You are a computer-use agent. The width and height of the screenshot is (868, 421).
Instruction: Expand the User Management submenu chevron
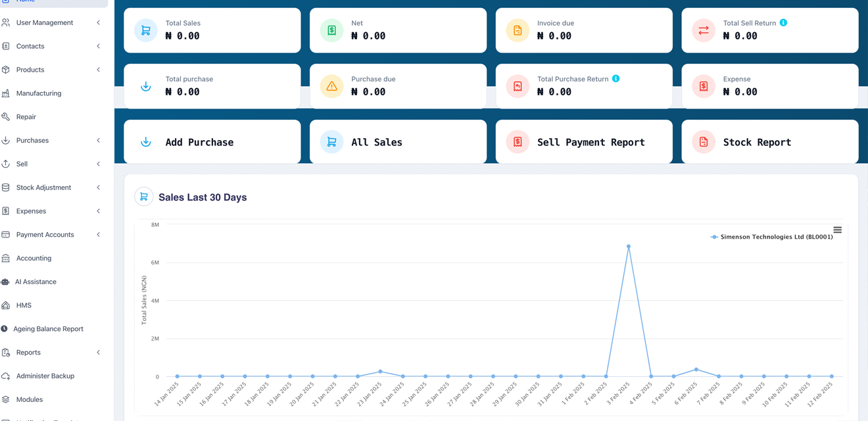[99, 23]
